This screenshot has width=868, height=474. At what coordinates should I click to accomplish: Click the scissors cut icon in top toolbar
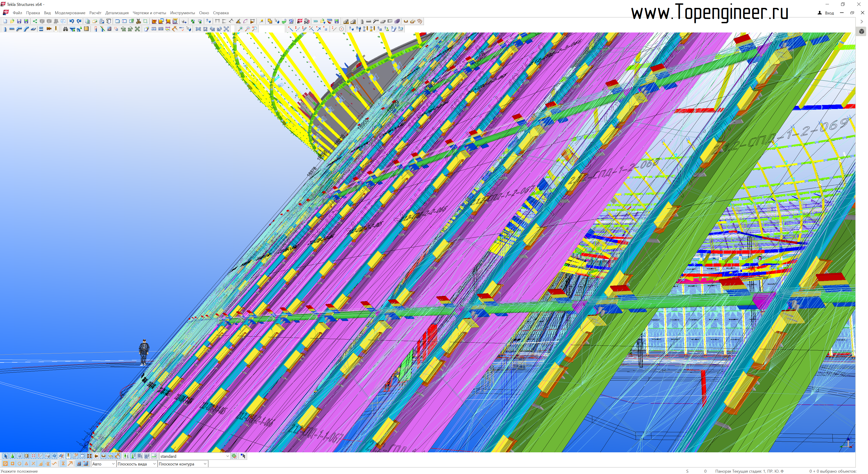click(x=138, y=21)
